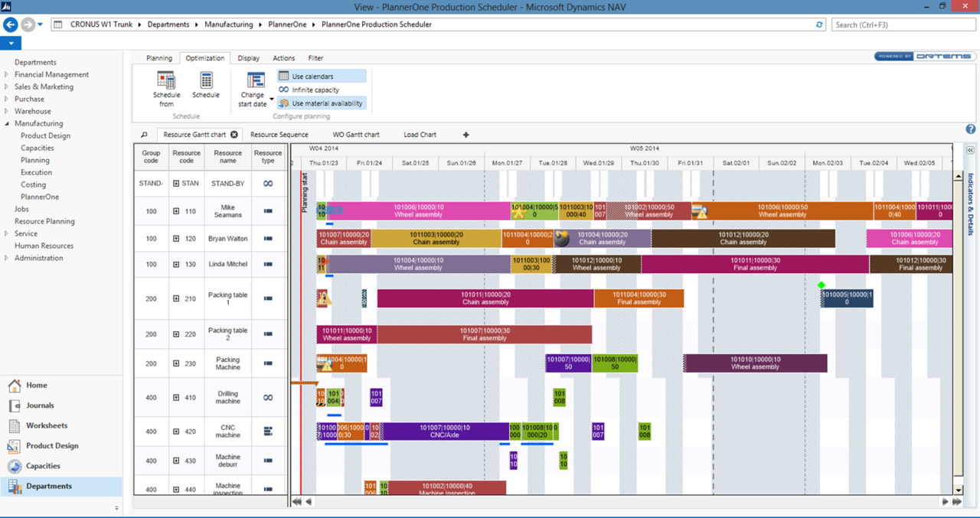Viewport: 980px width, 518px height.
Task: Expand Sales & Marketing in navigation tree
Action: tap(7, 87)
